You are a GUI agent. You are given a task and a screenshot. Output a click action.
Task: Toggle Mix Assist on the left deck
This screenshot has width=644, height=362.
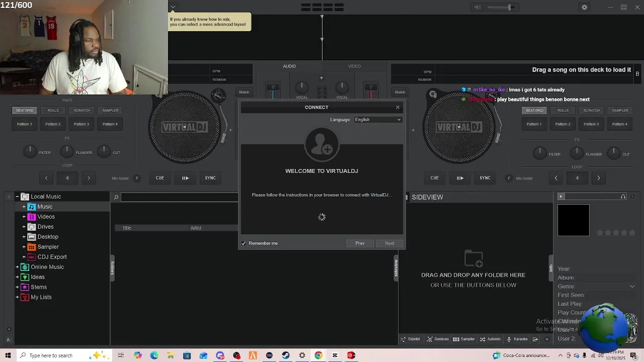coord(136,178)
